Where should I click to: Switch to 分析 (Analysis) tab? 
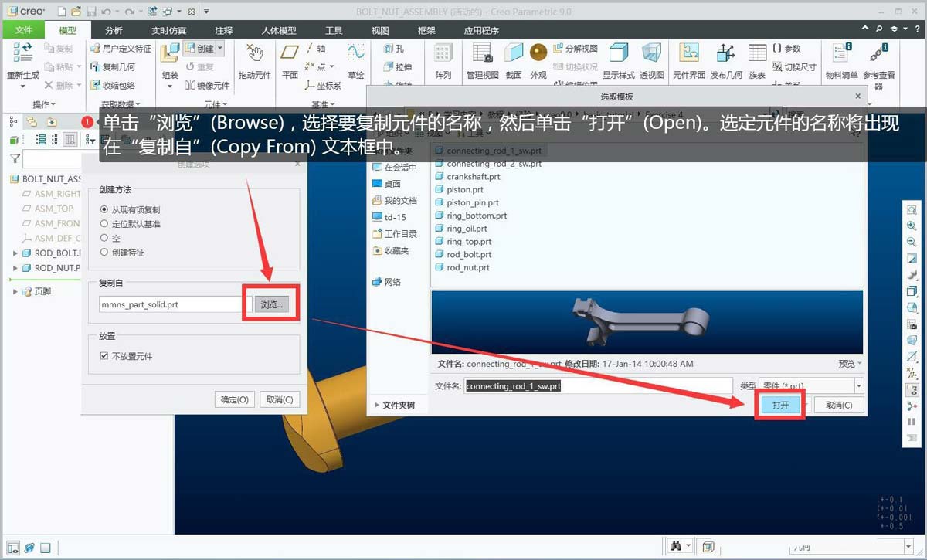coord(114,30)
